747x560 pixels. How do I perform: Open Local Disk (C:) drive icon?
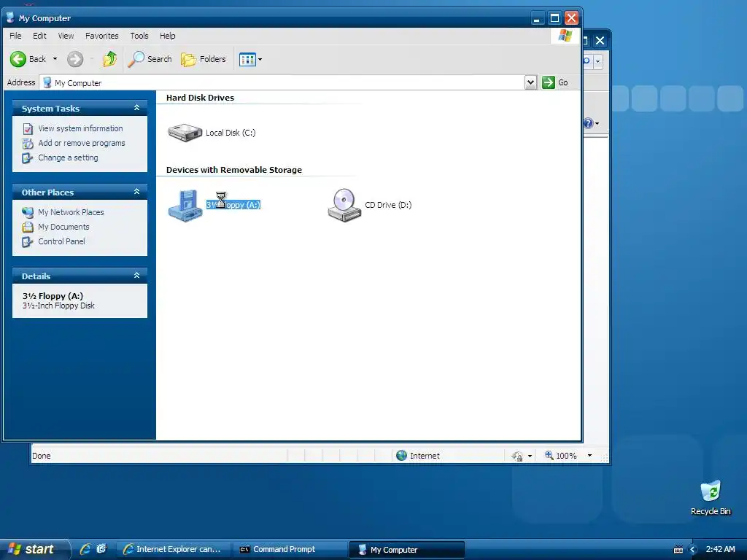point(185,133)
